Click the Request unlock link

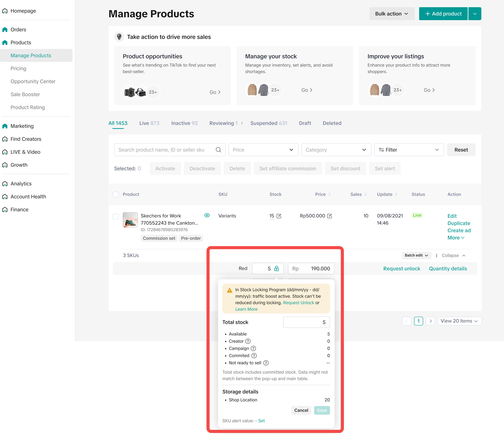(x=402, y=269)
